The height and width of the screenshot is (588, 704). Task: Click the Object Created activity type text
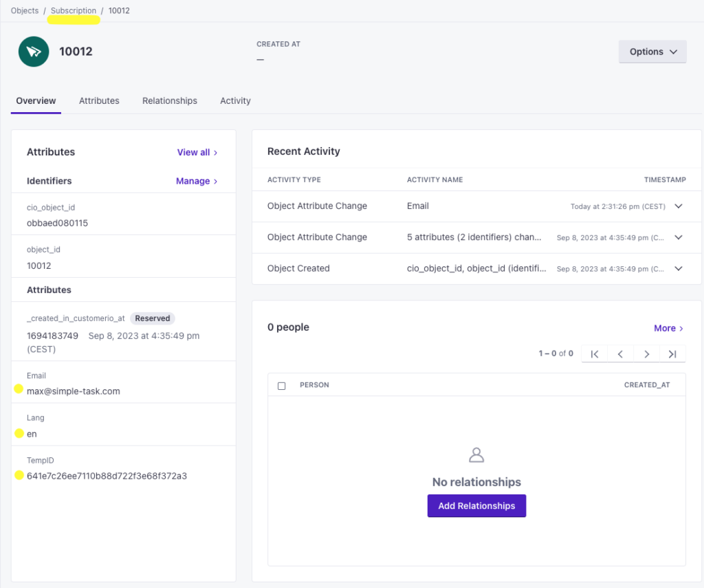tap(298, 269)
